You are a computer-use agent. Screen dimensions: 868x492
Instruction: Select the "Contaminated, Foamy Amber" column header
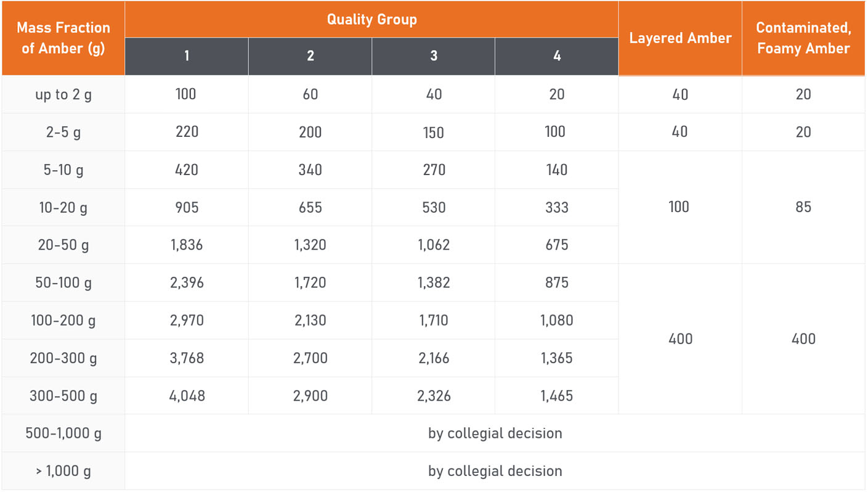(803, 38)
